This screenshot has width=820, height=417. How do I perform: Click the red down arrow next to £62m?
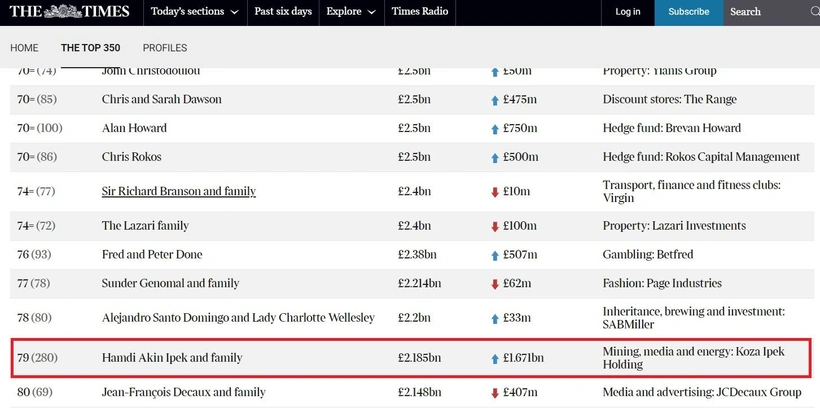(495, 285)
